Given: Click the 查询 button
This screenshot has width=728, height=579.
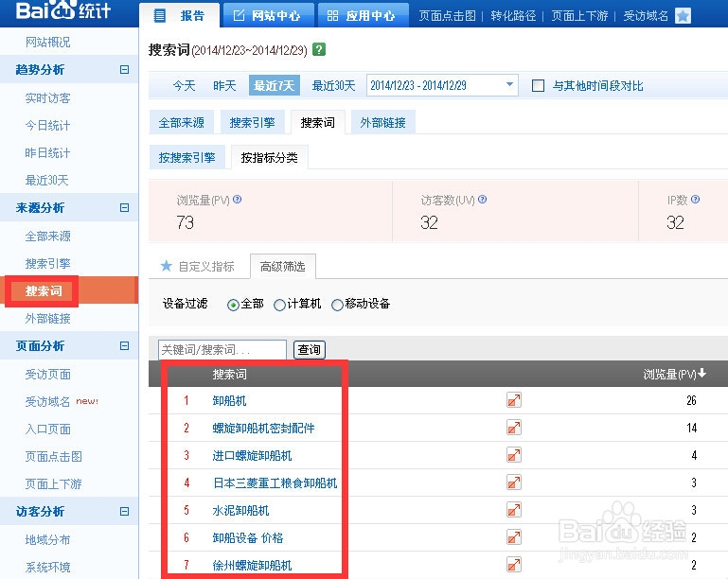Looking at the screenshot, I should (x=310, y=349).
